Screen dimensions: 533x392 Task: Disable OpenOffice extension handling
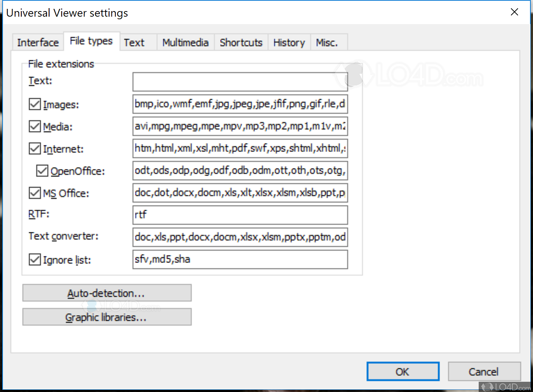point(41,170)
